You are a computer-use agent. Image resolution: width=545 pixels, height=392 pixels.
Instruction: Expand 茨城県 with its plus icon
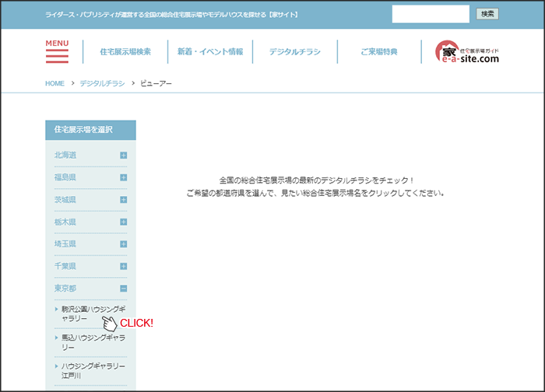(x=123, y=200)
